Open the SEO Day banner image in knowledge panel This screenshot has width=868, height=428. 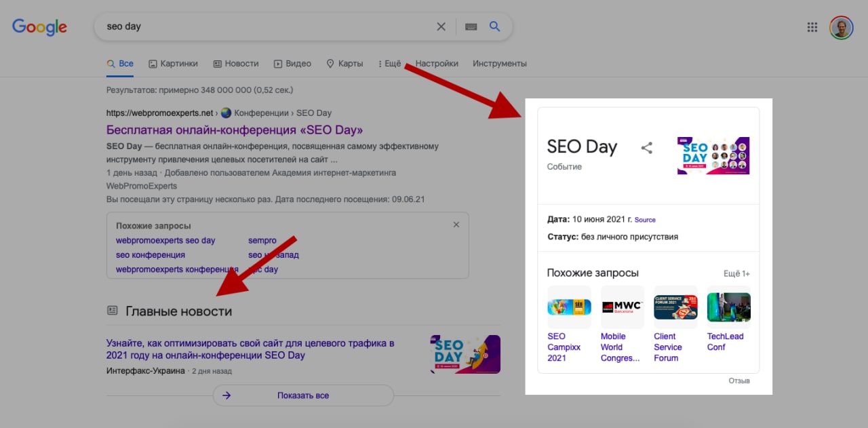[713, 155]
